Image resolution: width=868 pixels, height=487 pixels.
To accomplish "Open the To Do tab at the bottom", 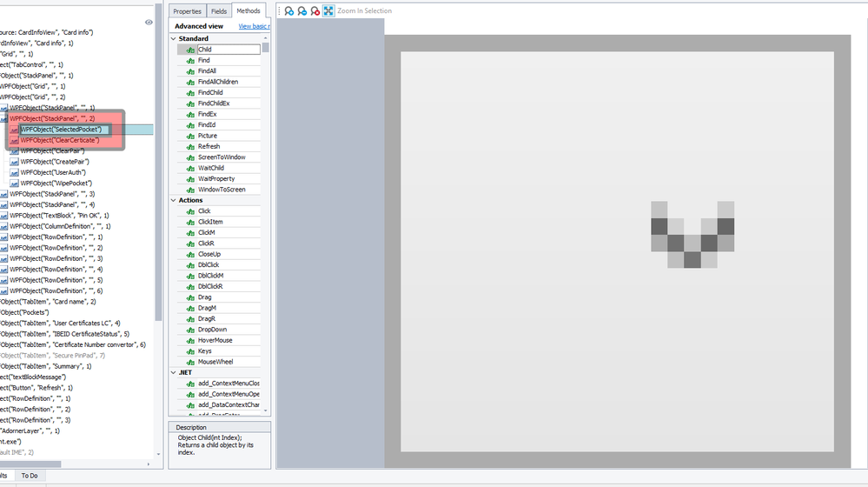I will [30, 476].
